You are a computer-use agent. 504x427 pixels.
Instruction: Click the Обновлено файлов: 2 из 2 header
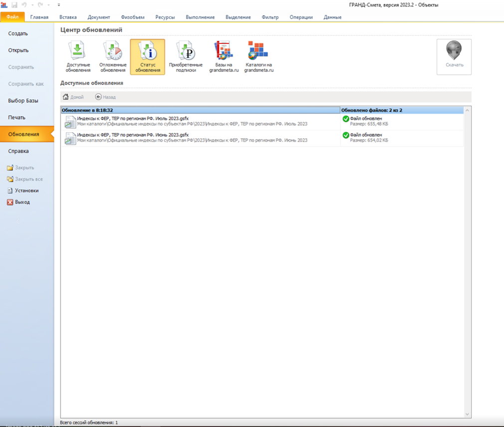pos(402,110)
